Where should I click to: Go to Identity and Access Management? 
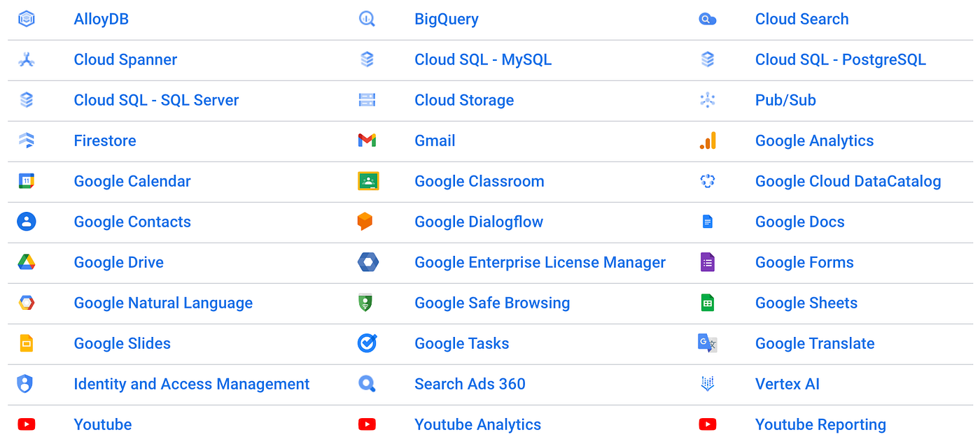191,384
